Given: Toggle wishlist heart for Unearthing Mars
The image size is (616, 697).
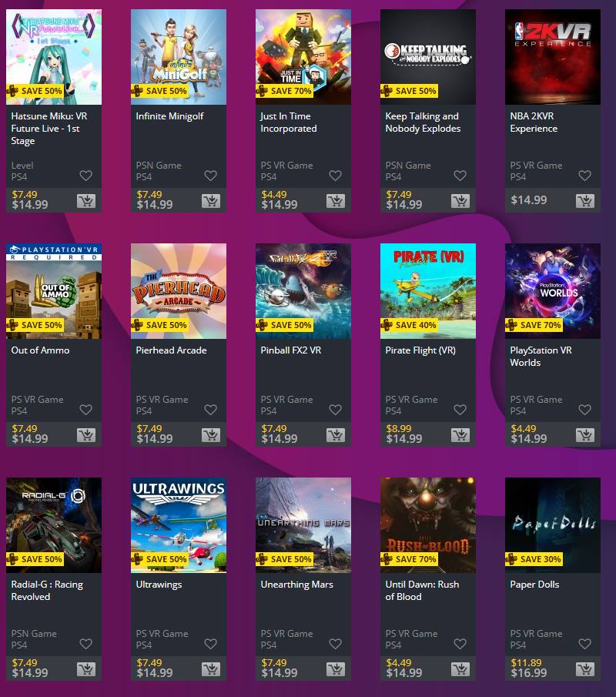Looking at the screenshot, I should coord(336,644).
